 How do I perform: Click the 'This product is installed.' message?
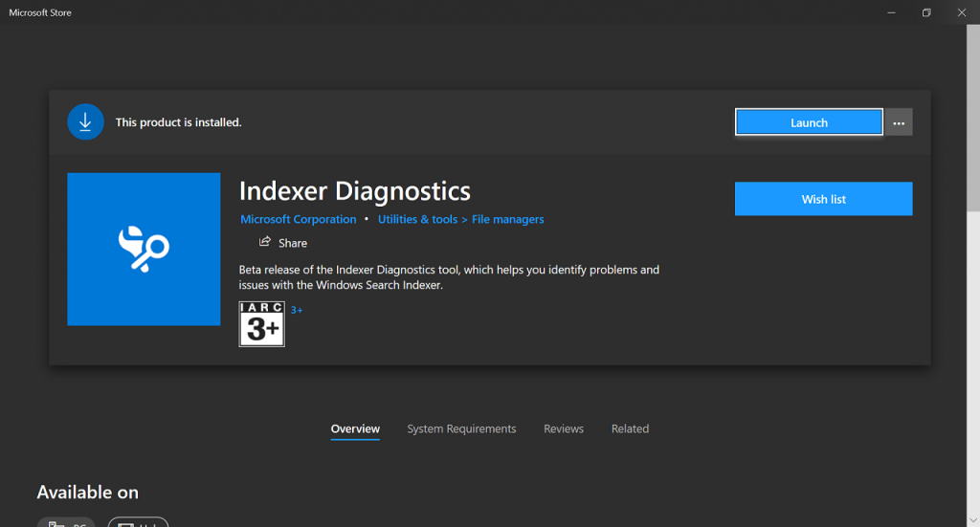(x=178, y=122)
